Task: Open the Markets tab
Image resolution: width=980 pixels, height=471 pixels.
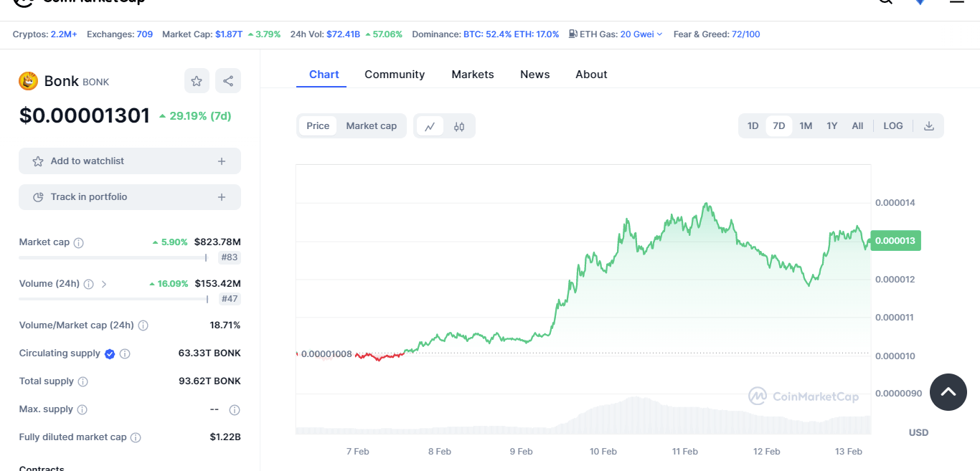Action: point(473,75)
